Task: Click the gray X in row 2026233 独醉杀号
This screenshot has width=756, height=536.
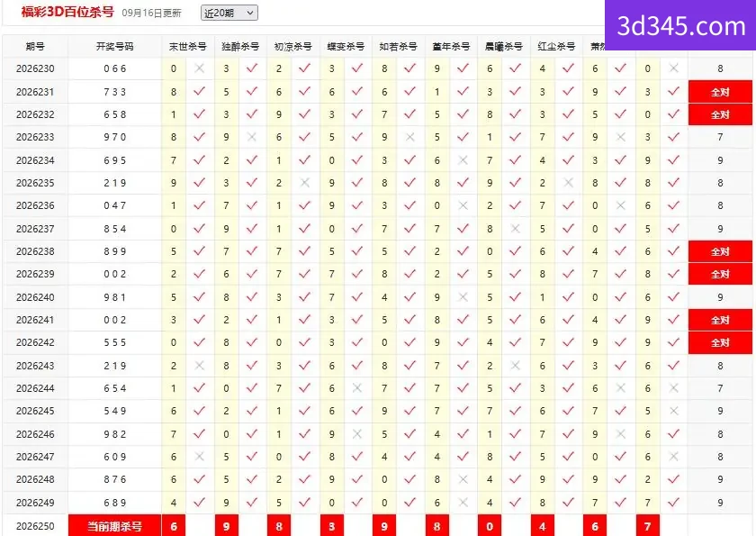Action: tap(252, 137)
